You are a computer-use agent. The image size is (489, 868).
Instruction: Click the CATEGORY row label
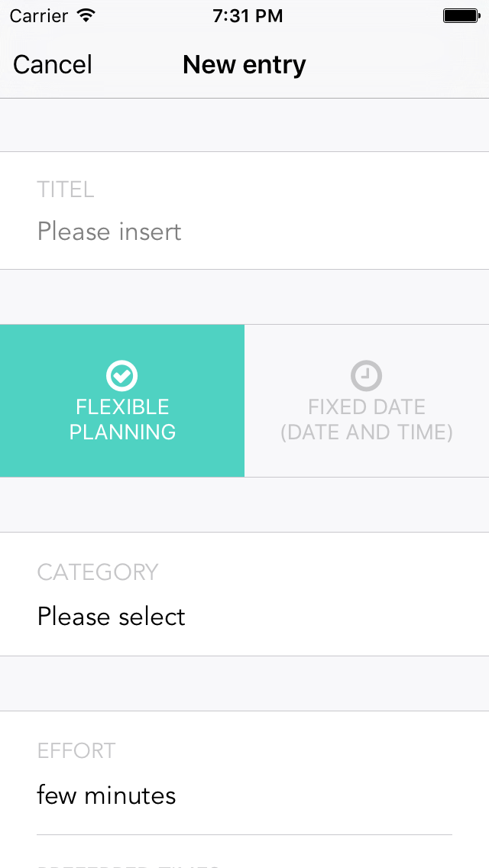pyautogui.click(x=98, y=572)
